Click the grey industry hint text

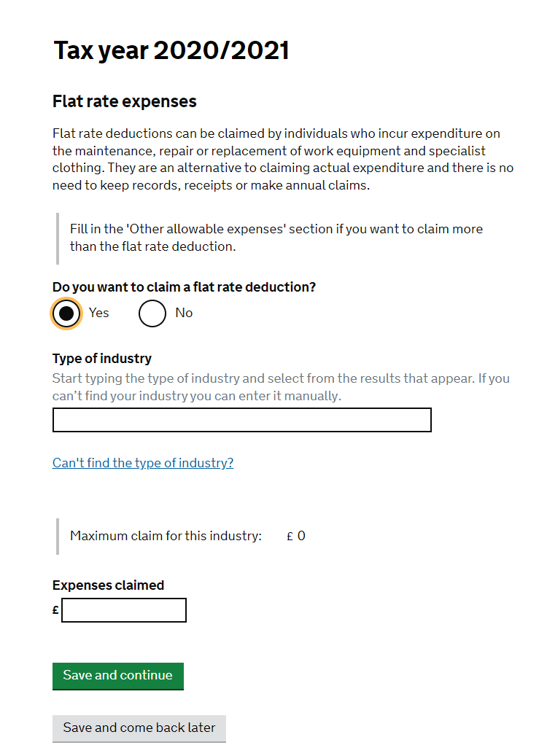pos(281,388)
